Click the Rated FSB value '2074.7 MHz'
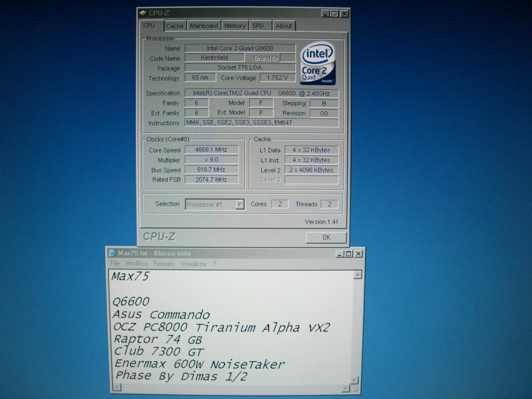 pos(212,180)
